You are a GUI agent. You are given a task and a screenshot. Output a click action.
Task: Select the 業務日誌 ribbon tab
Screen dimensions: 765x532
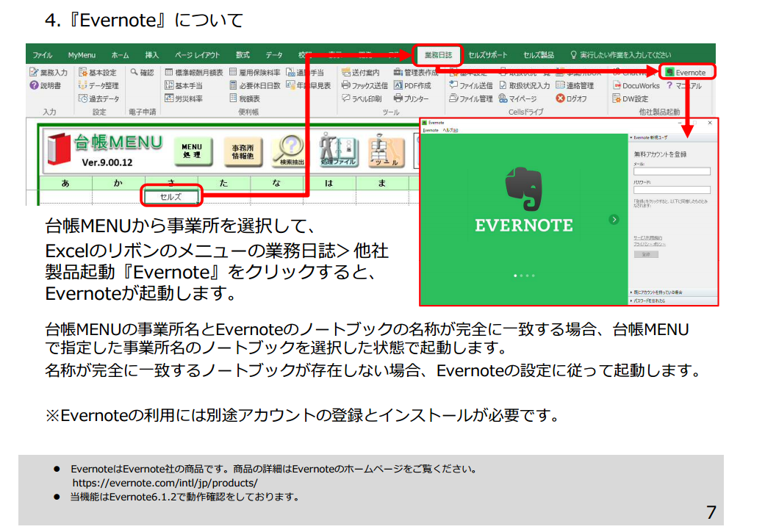[438, 55]
